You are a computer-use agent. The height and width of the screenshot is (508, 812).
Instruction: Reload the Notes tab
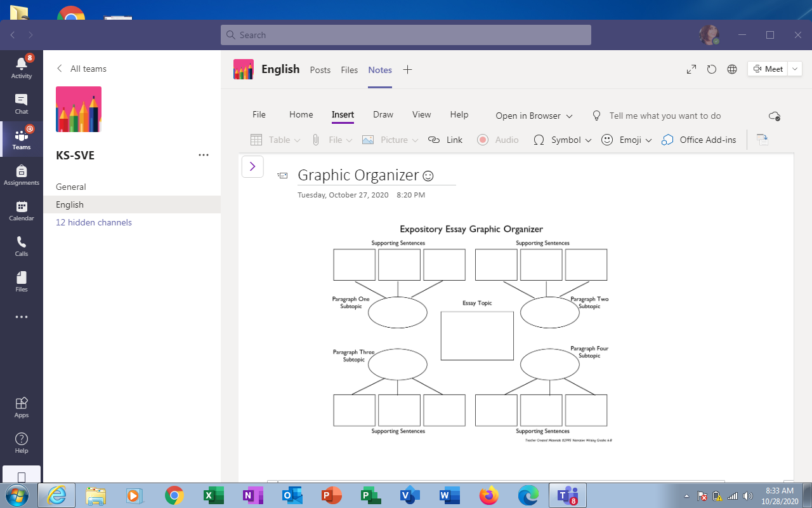(x=712, y=69)
